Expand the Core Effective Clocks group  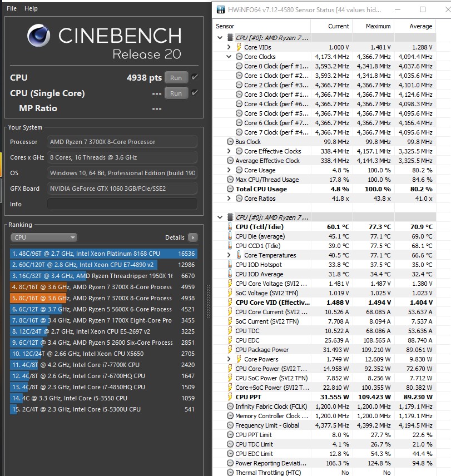229,151
